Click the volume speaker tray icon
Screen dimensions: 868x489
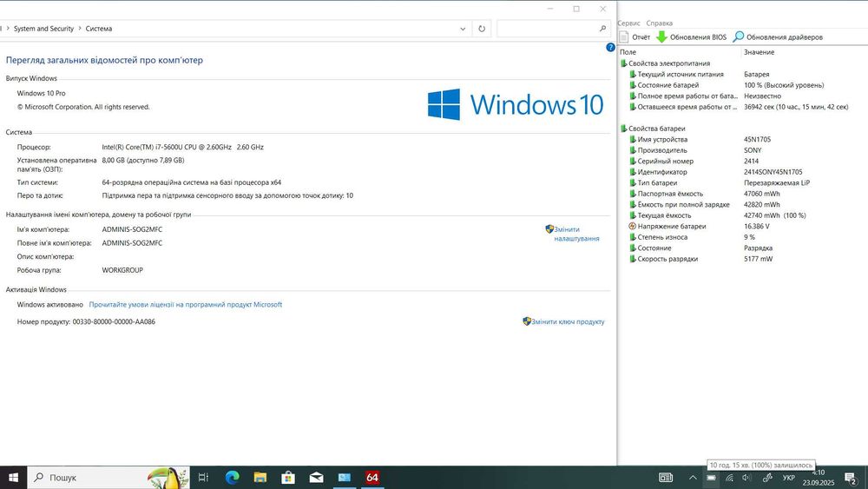(x=746, y=478)
